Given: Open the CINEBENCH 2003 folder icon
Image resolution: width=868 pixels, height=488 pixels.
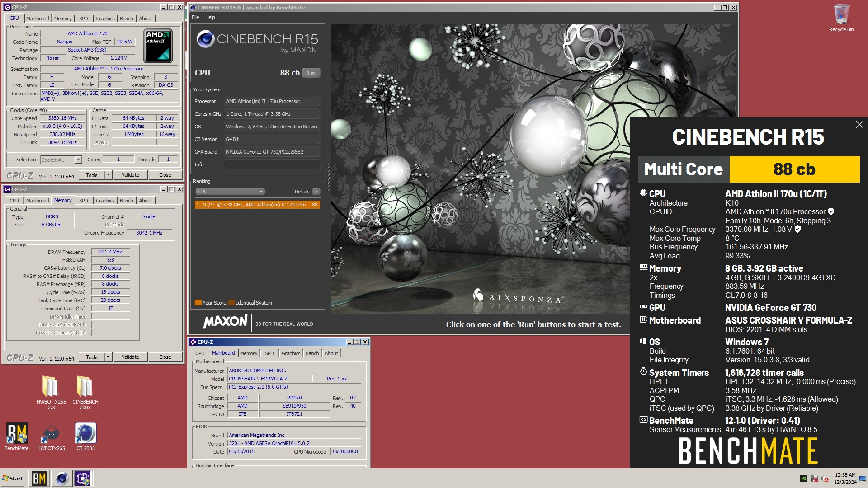Looking at the screenshot, I should tap(85, 392).
